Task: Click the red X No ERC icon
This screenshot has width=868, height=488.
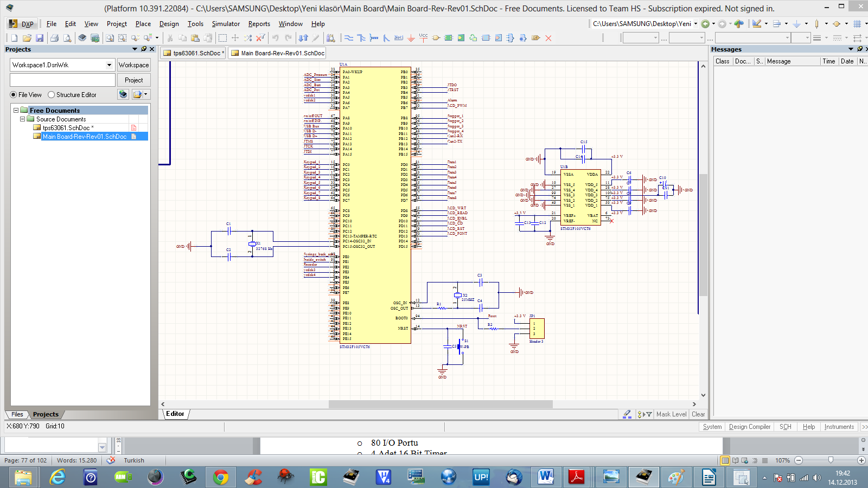Action: pos(548,38)
